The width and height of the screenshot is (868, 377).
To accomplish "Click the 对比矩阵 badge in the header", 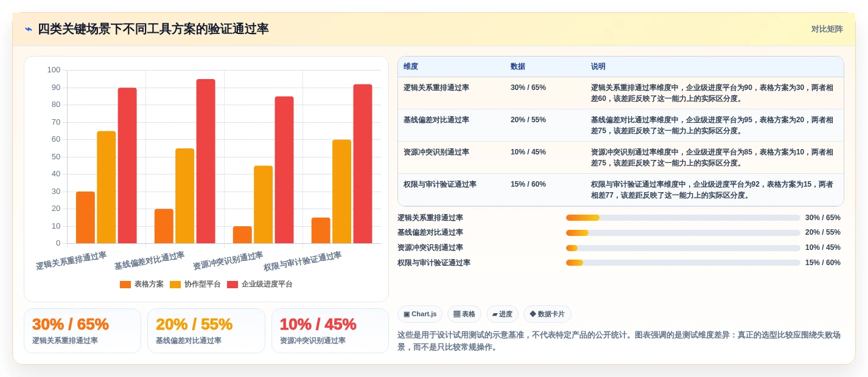I will (x=827, y=29).
